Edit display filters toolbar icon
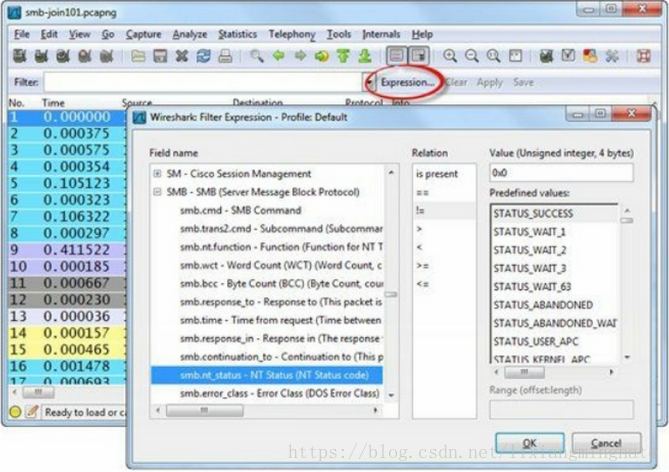Viewport: 669px width, 472px height. click(x=568, y=56)
